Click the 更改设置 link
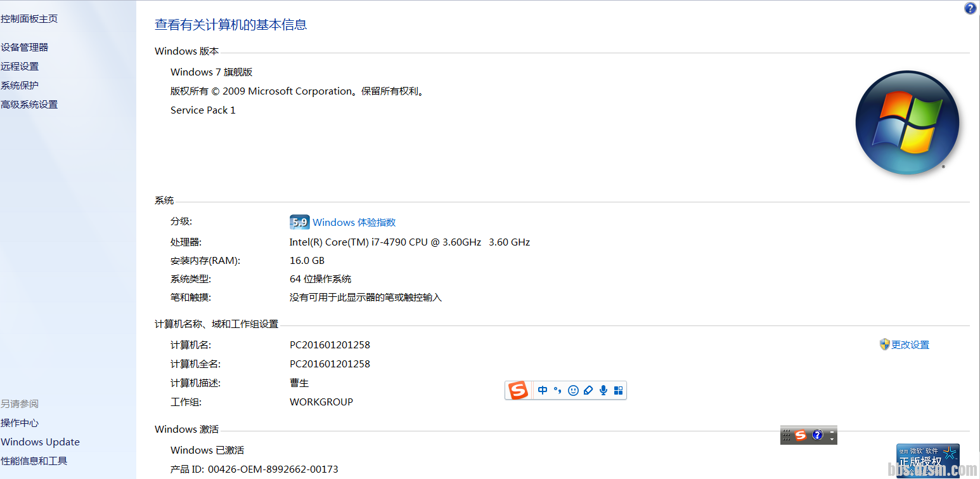 click(x=910, y=344)
